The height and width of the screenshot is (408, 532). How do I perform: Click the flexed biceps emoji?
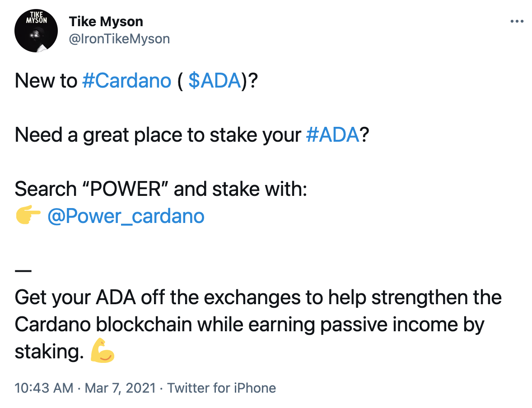(103, 352)
